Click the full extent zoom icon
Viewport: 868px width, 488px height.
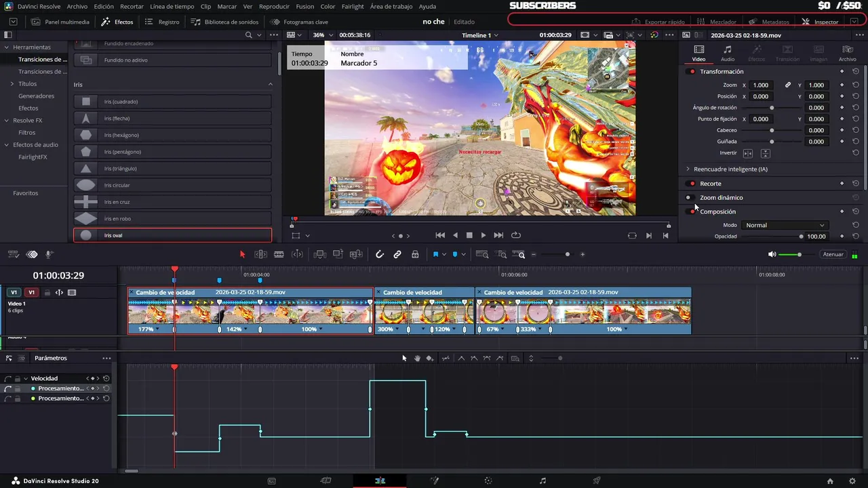(482, 254)
